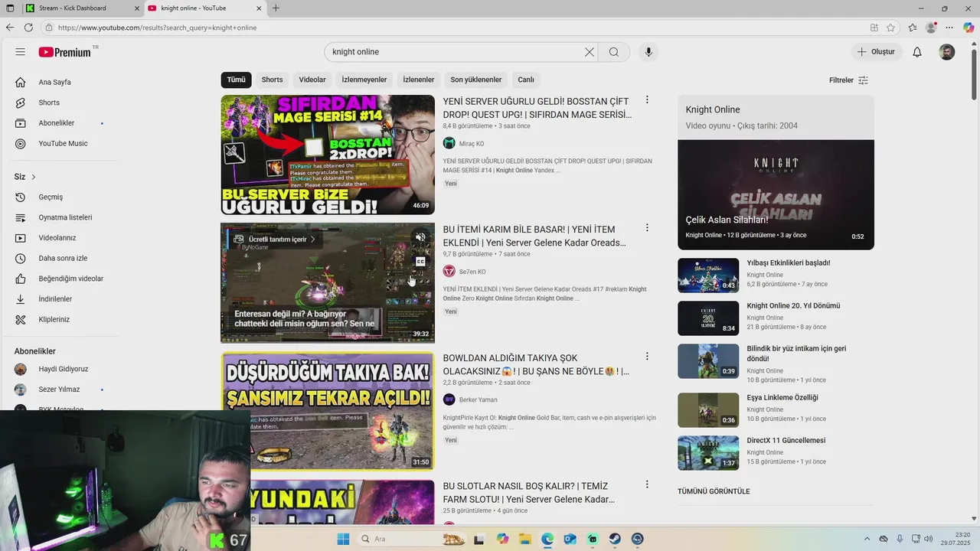Select the Tümü filter chip

click(x=236, y=80)
